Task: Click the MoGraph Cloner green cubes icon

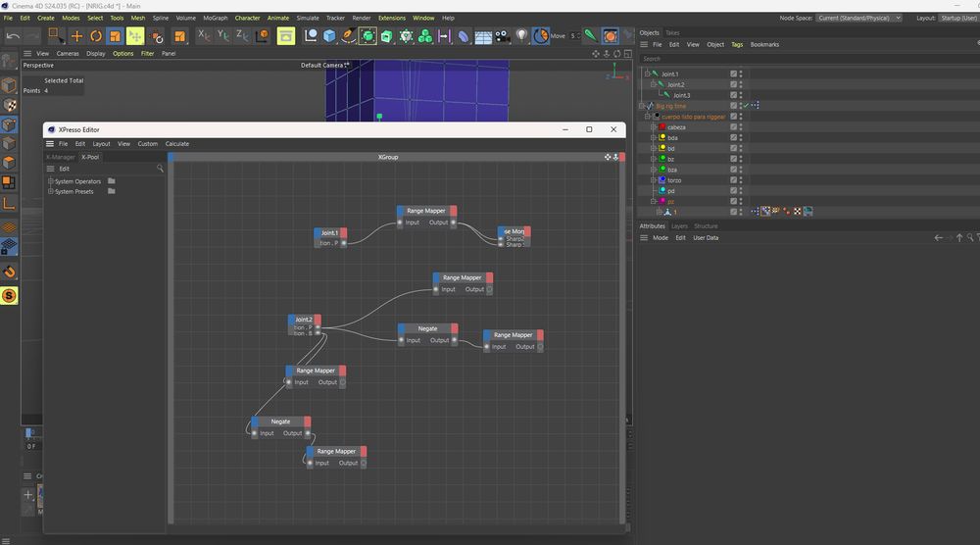Action: click(425, 36)
